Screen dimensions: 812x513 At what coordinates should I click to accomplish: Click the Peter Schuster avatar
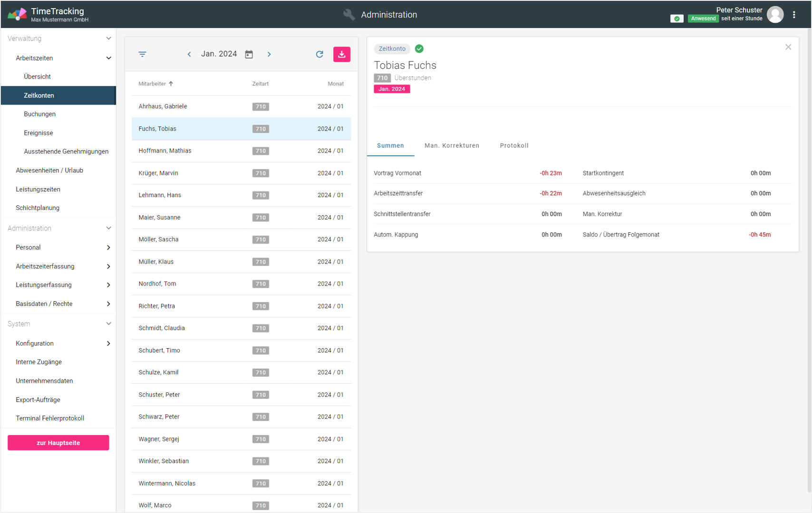[x=775, y=15]
